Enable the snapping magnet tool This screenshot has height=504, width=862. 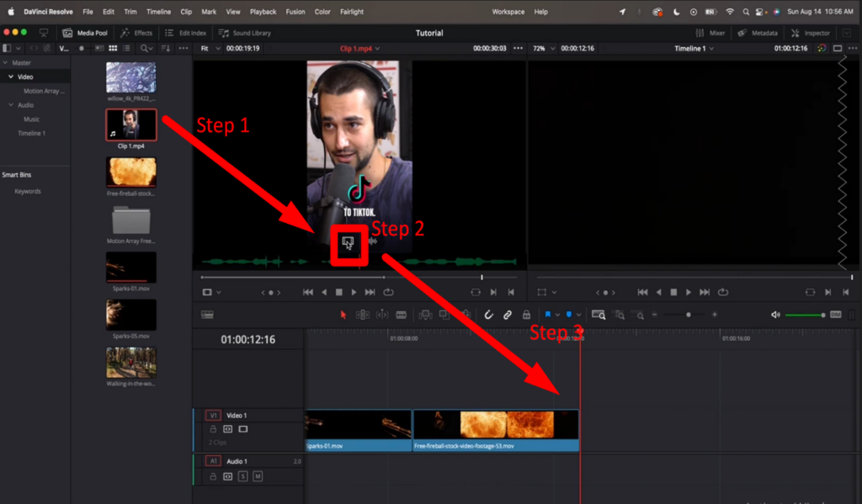pos(488,314)
